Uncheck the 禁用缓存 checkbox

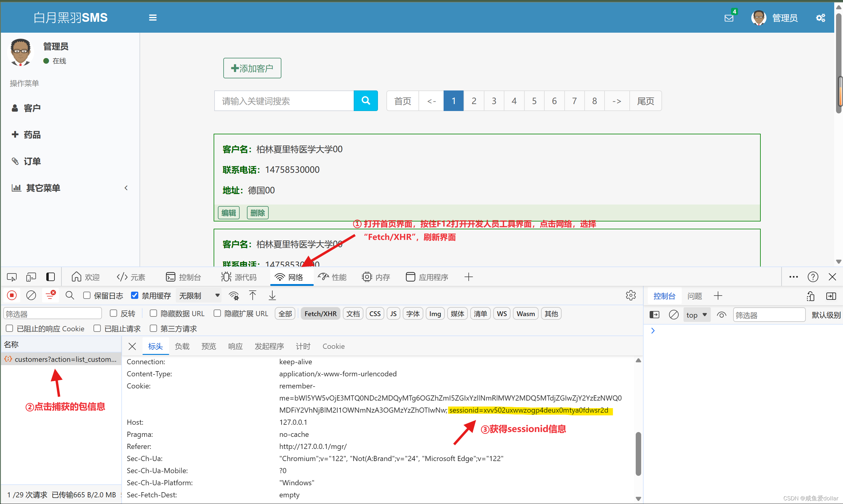[135, 296]
